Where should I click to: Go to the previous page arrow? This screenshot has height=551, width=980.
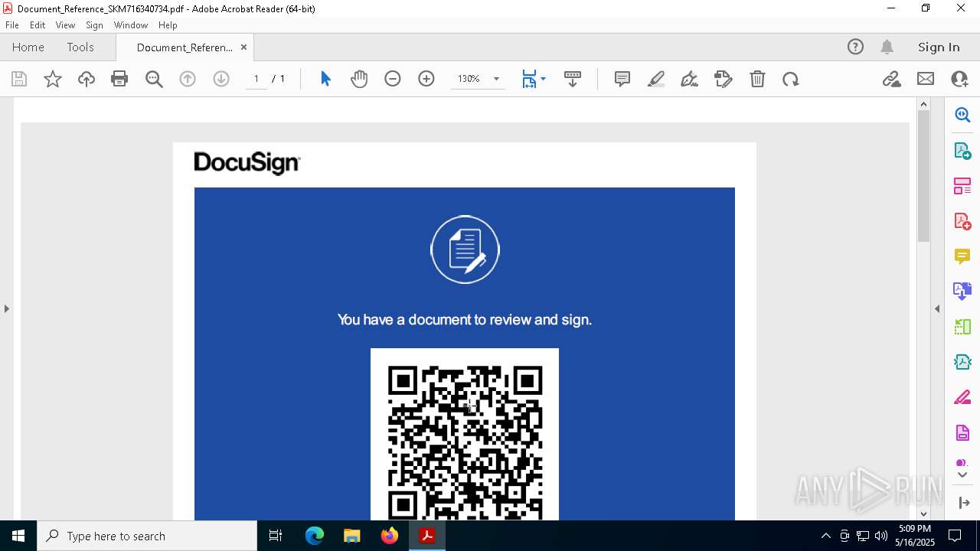(x=188, y=79)
